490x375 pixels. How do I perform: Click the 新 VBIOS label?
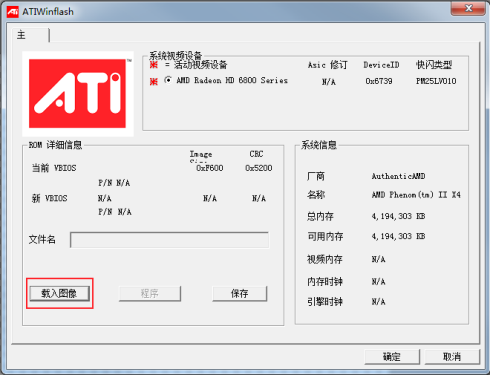click(49, 199)
